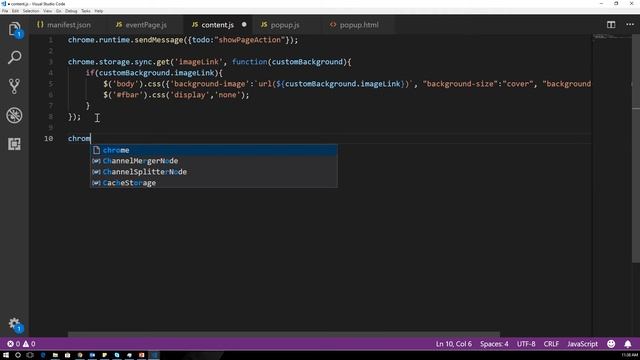Open the View menu
Viewport: 640px width, 360px height.
[47, 11]
